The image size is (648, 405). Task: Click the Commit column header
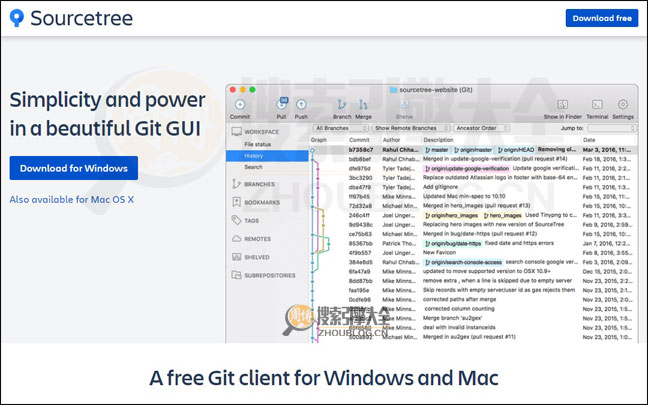359,140
